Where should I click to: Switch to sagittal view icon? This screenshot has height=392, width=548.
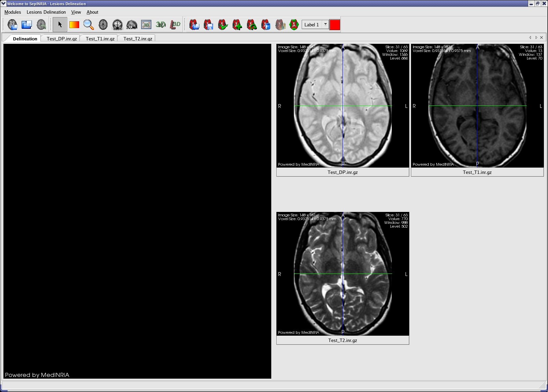click(132, 25)
